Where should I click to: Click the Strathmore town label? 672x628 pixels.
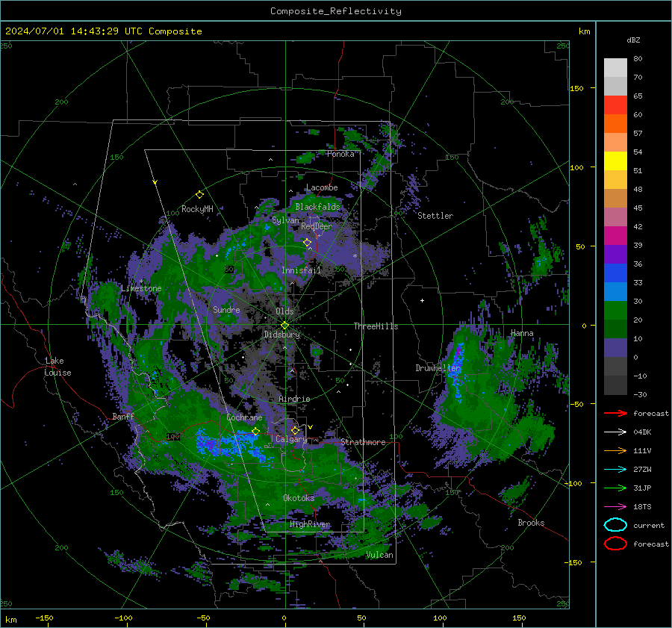[364, 442]
